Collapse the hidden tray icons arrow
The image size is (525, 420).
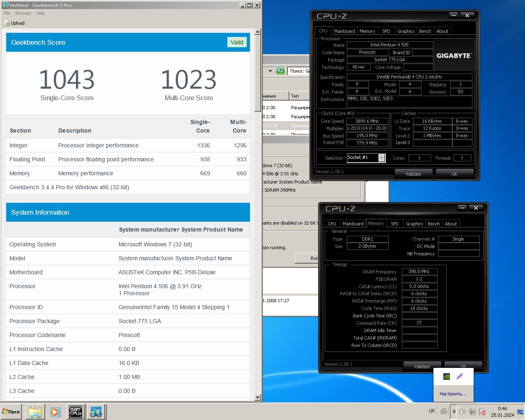[454, 411]
